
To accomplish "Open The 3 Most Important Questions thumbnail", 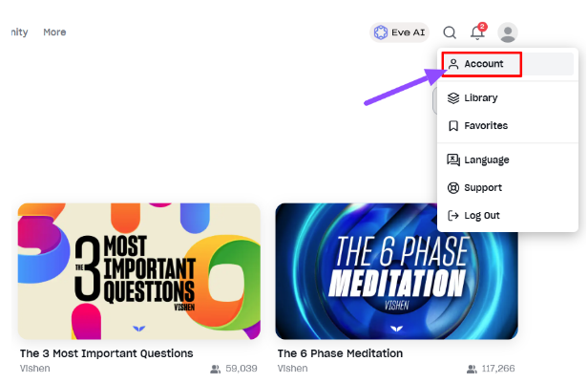I will click(x=139, y=271).
